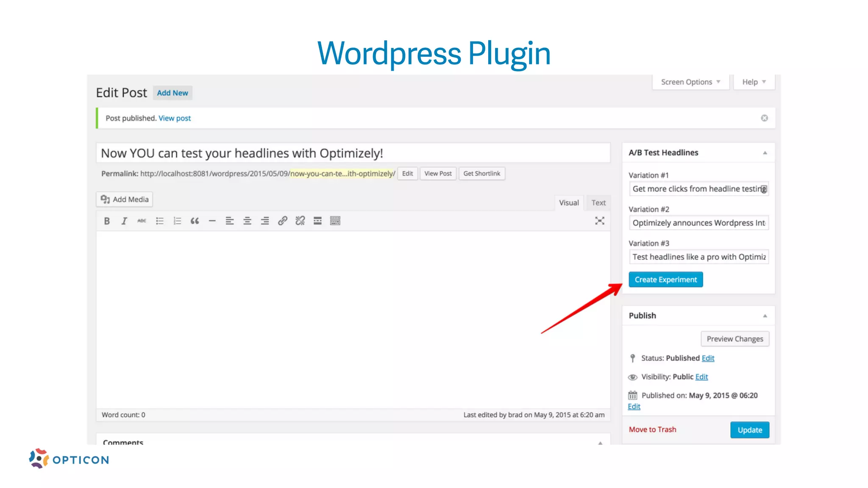The width and height of the screenshot is (868, 488).
Task: Click the post title input field
Action: [353, 153]
